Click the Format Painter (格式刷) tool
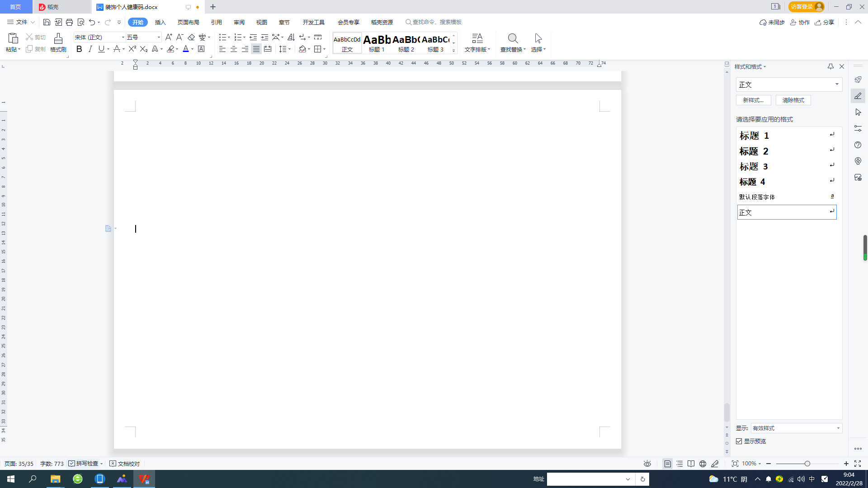This screenshot has width=868, height=488. point(58,43)
